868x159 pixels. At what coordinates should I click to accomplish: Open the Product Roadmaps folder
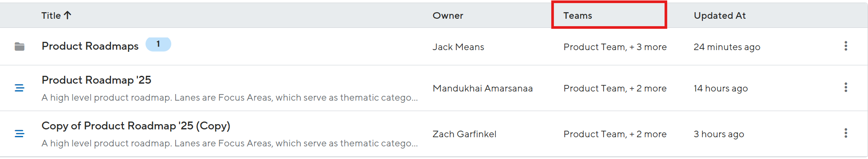pos(90,46)
